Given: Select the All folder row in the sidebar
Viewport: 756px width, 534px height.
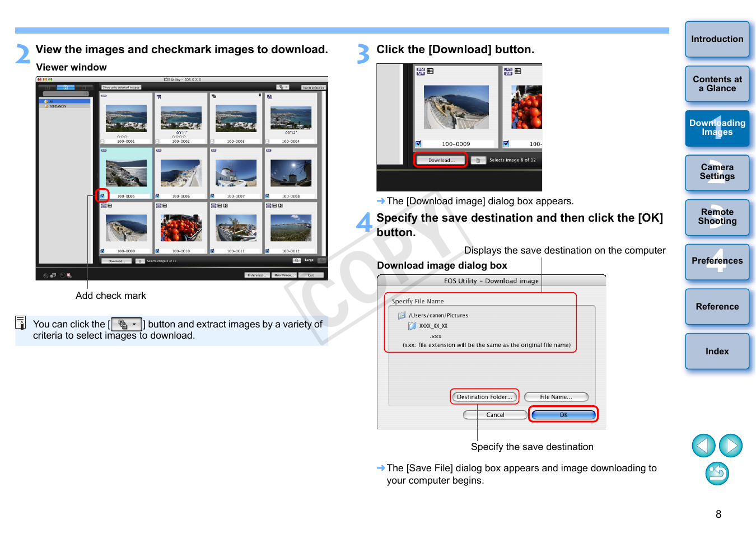Looking at the screenshot, I should (x=65, y=101).
